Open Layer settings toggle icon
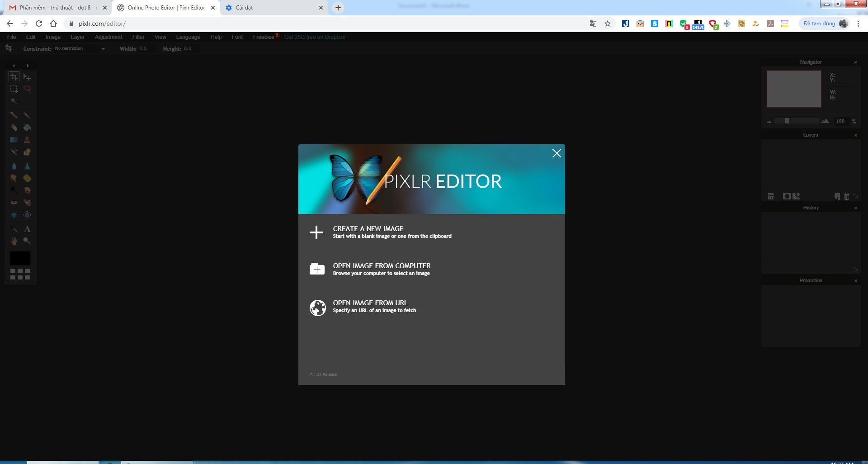868x464 pixels. (771, 196)
